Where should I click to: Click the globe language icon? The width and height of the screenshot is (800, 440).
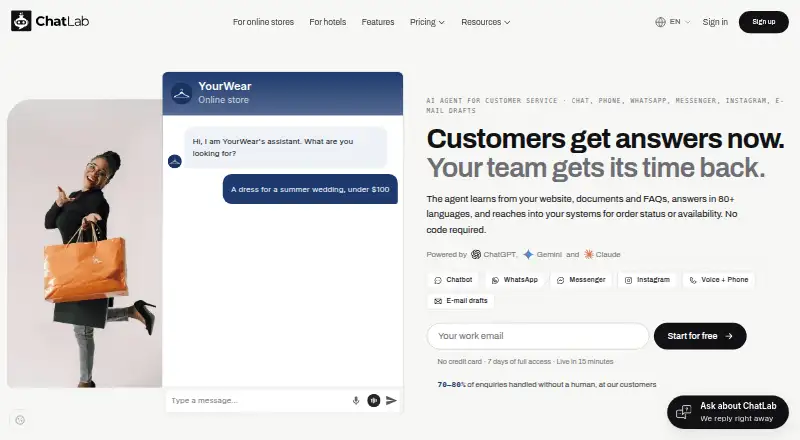(x=660, y=22)
